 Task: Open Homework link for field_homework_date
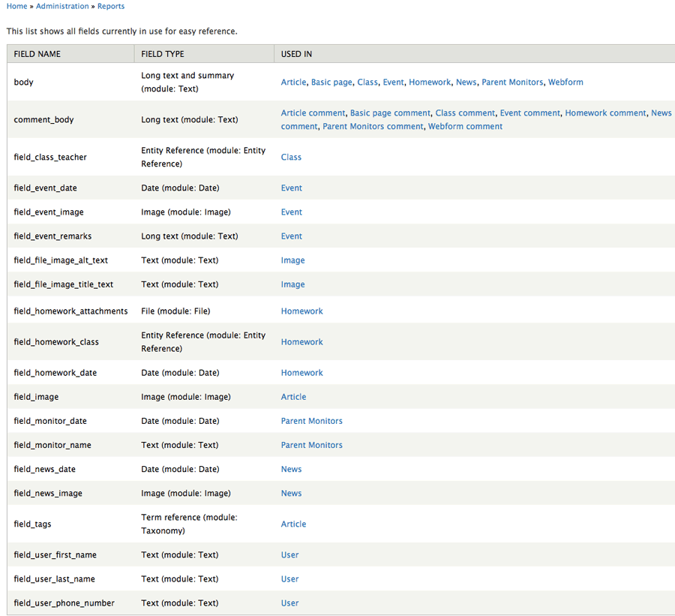click(301, 373)
